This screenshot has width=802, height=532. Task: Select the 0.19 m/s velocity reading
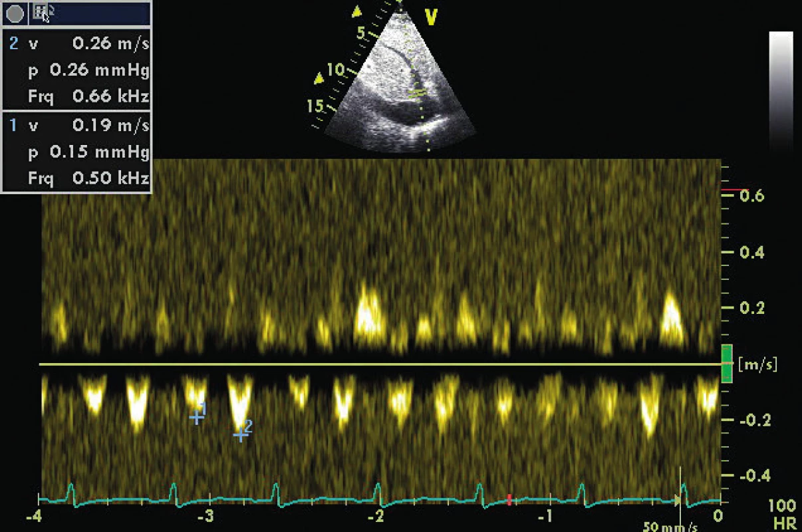coord(111,124)
